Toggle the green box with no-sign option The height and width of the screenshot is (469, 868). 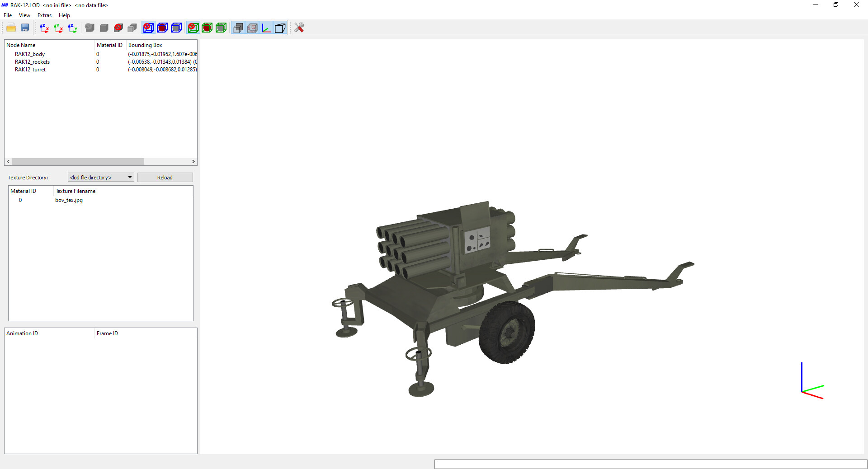tap(193, 28)
